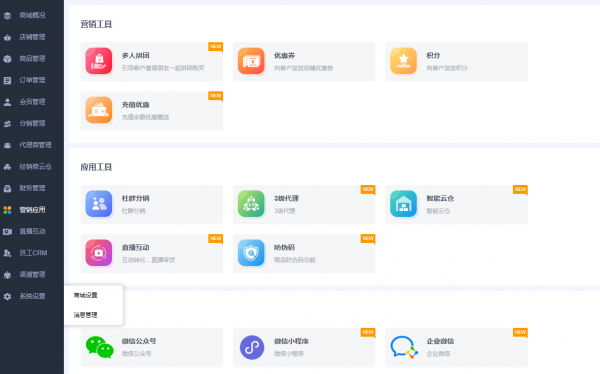The height and width of the screenshot is (374, 600).
Task: Go to 订单管理 in the sidebar
Action: pyautogui.click(x=32, y=80)
